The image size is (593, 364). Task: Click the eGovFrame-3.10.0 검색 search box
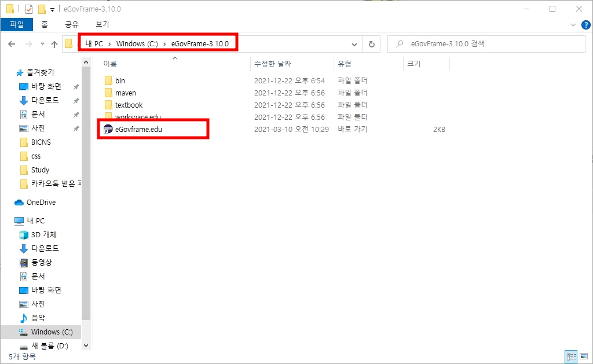point(486,44)
